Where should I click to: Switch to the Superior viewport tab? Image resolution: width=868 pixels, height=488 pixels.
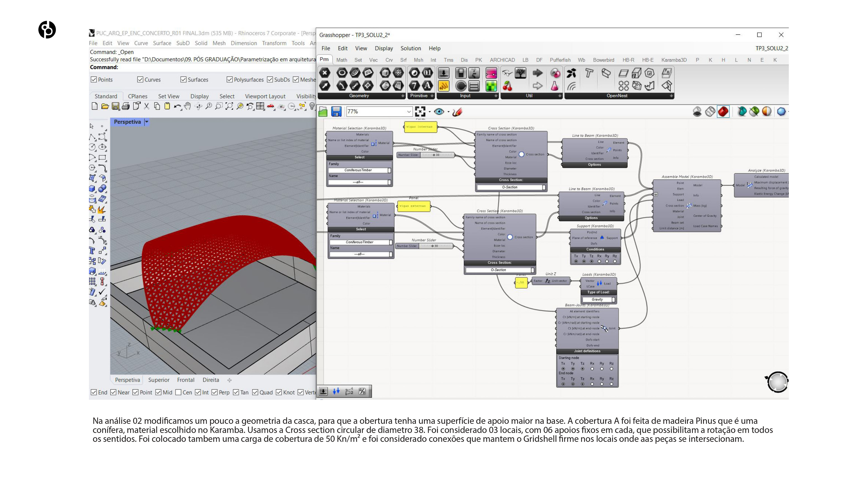(x=159, y=380)
